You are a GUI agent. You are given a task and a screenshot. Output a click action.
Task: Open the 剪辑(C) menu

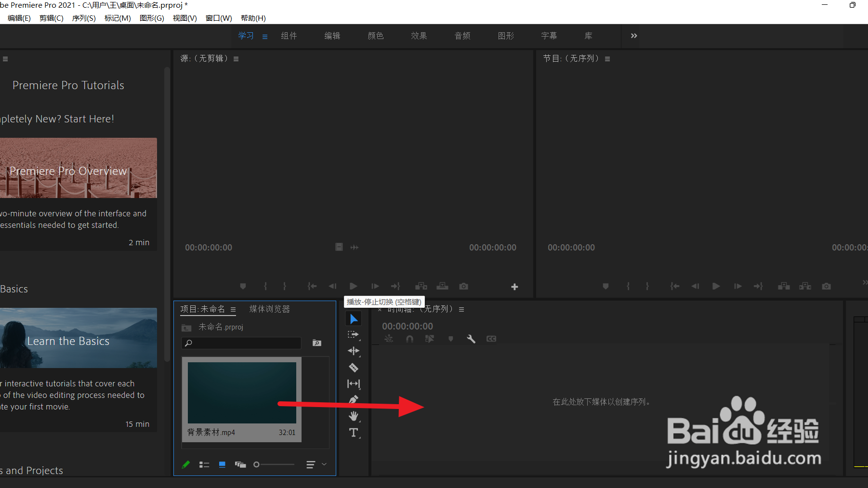(52, 18)
